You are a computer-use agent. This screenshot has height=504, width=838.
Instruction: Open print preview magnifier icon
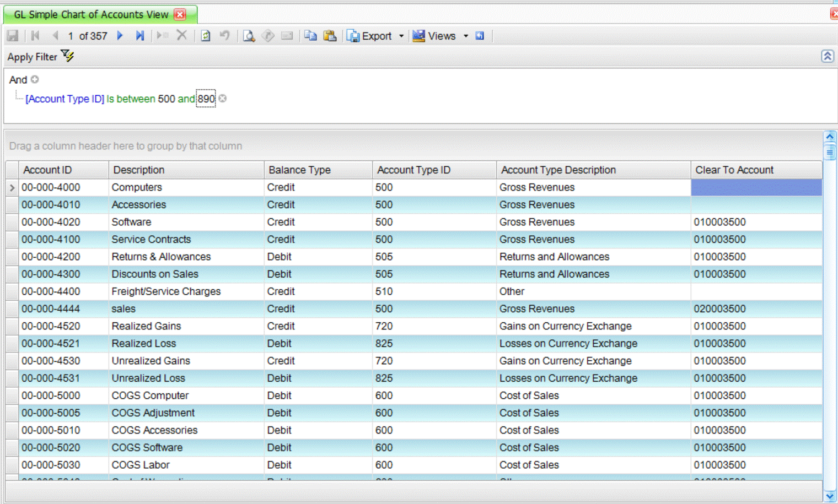[249, 36]
